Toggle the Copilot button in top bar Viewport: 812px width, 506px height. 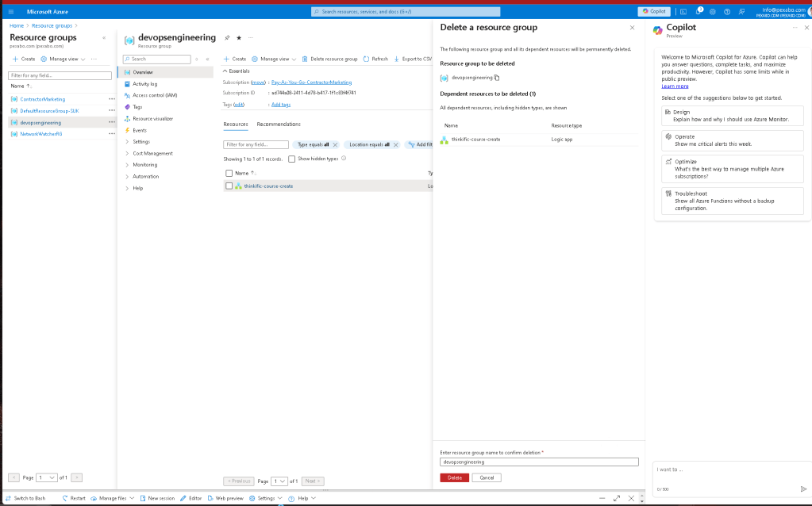pos(654,11)
